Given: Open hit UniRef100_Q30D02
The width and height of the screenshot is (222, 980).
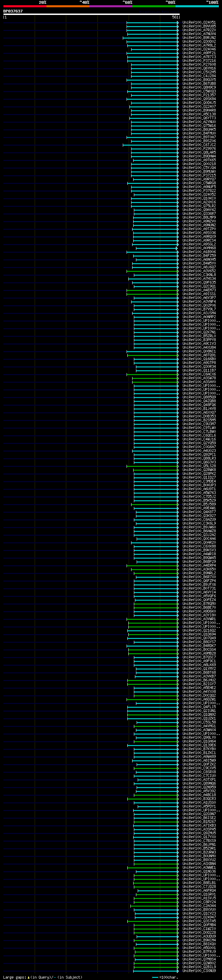Looking at the screenshot, I should [199, 41].
